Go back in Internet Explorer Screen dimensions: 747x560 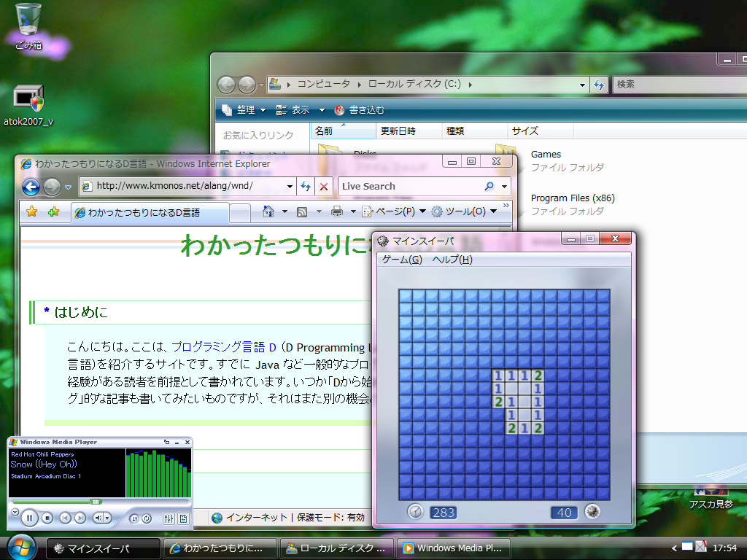point(31,187)
